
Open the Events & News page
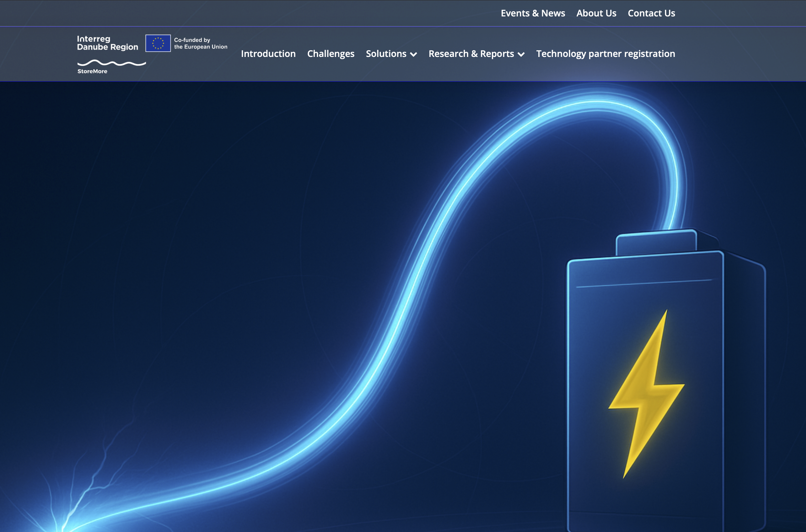click(533, 13)
